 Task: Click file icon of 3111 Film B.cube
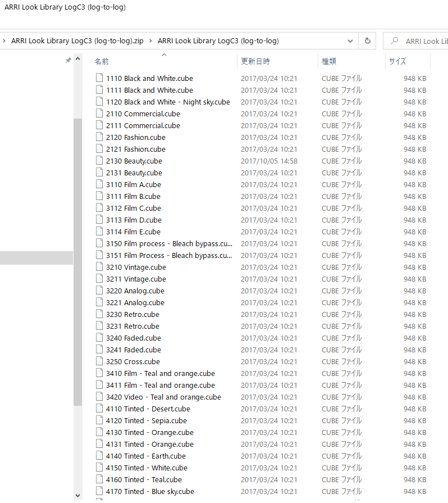[100, 196]
